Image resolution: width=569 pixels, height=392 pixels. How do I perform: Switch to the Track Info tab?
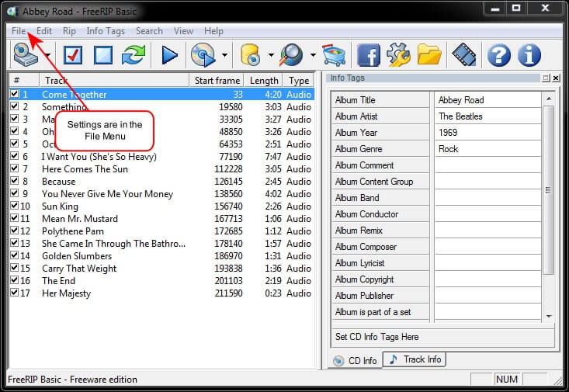(415, 359)
